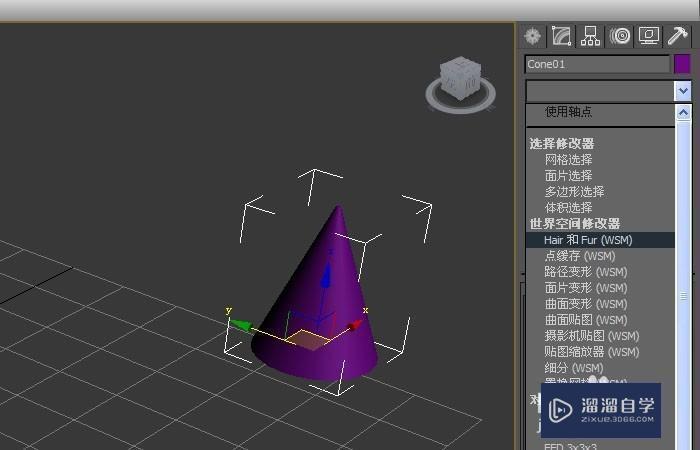
Task: Open the Motion command panel tab
Action: 620,36
